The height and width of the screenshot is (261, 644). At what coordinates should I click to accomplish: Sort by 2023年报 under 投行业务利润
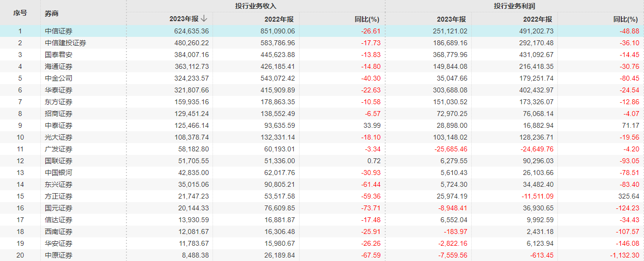[451, 19]
